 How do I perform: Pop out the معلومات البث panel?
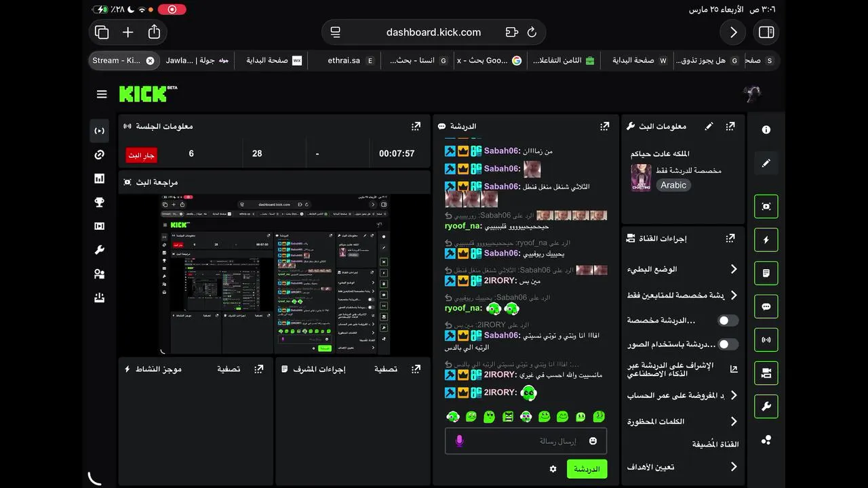[730, 126]
